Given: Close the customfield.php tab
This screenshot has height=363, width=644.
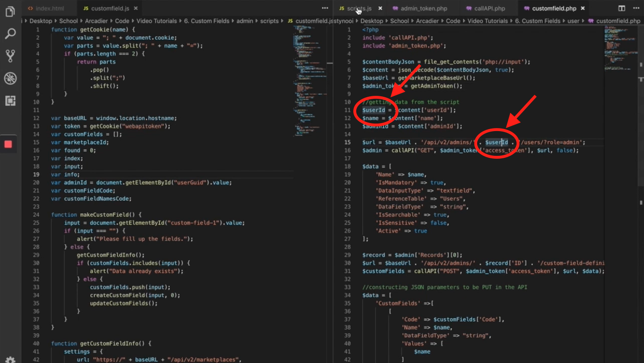Looking at the screenshot, I should [583, 9].
